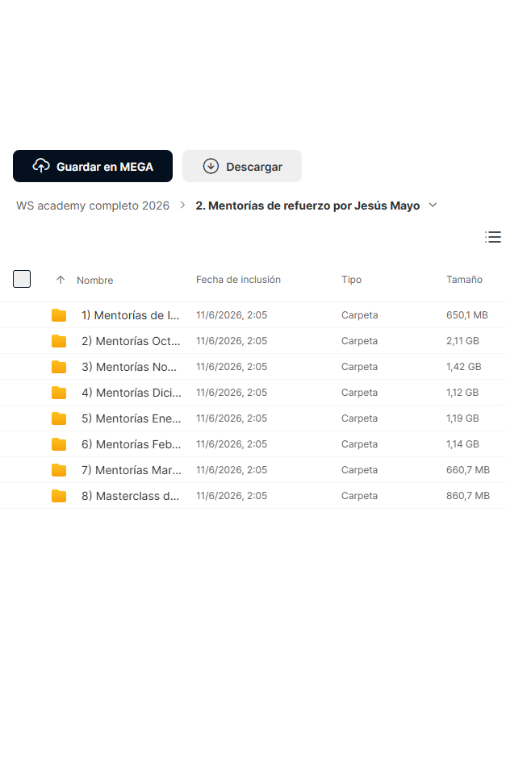
Task: Click the breadcrumb separator arrow
Action: [183, 205]
